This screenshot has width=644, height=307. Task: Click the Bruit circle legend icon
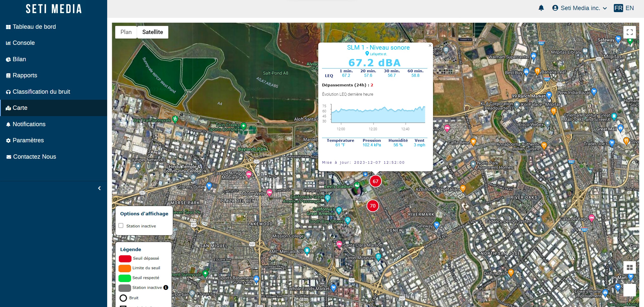click(x=123, y=298)
